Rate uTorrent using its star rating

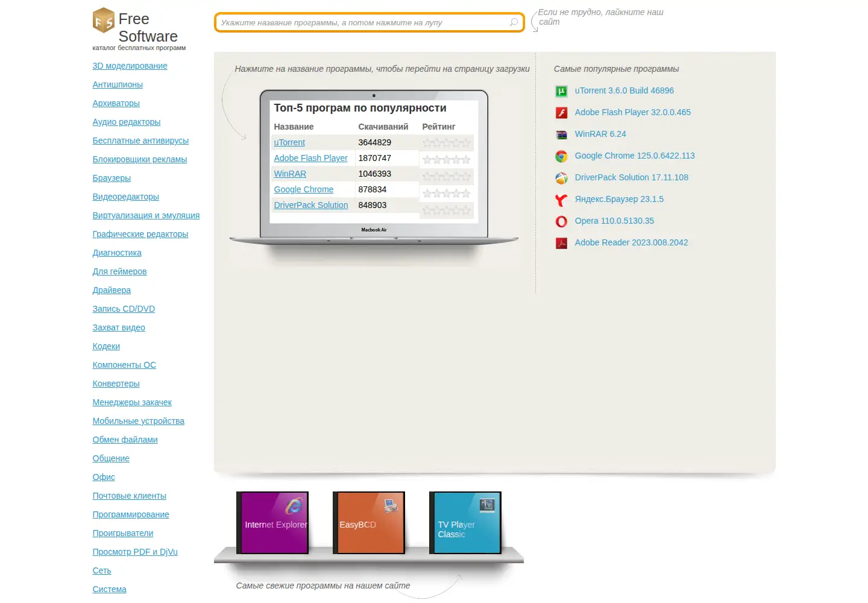pos(446,143)
